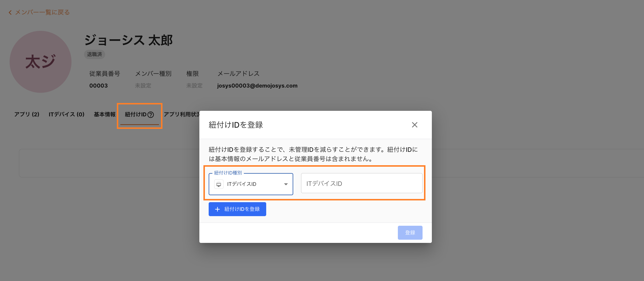Click the help question-mark icon beside 紐付けID
Screen dimensions: 644x281
[151, 115]
